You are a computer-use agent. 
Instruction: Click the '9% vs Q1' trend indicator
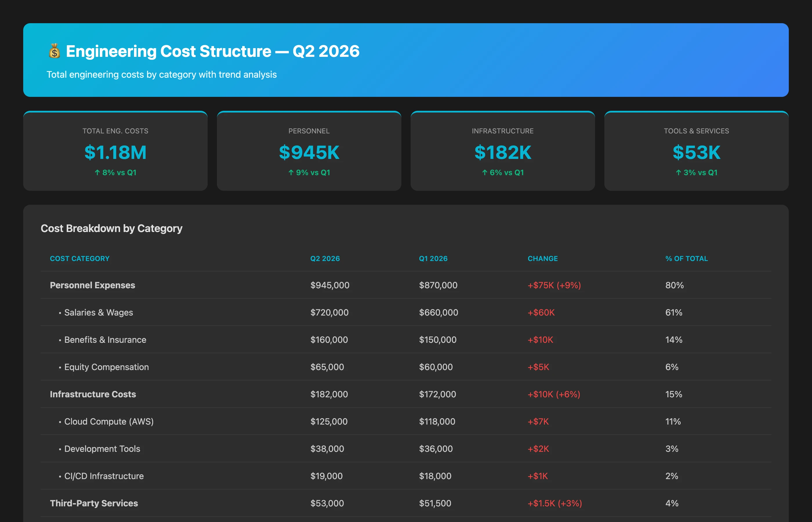click(309, 173)
